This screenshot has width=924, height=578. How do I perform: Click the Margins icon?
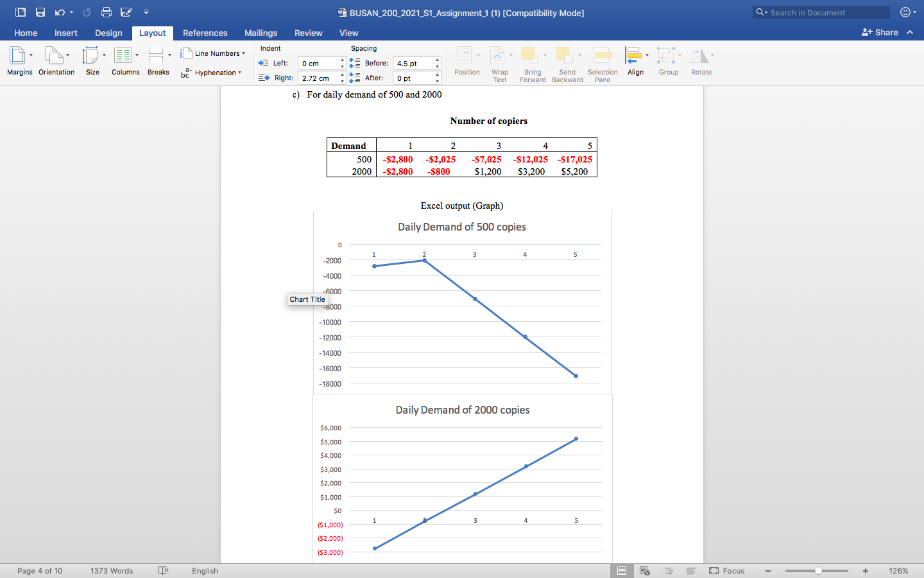[x=17, y=56]
